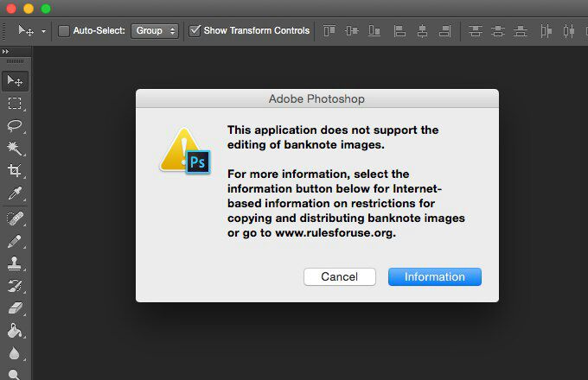
Task: Select the Spot Healing Brush tool
Action: tap(15, 218)
